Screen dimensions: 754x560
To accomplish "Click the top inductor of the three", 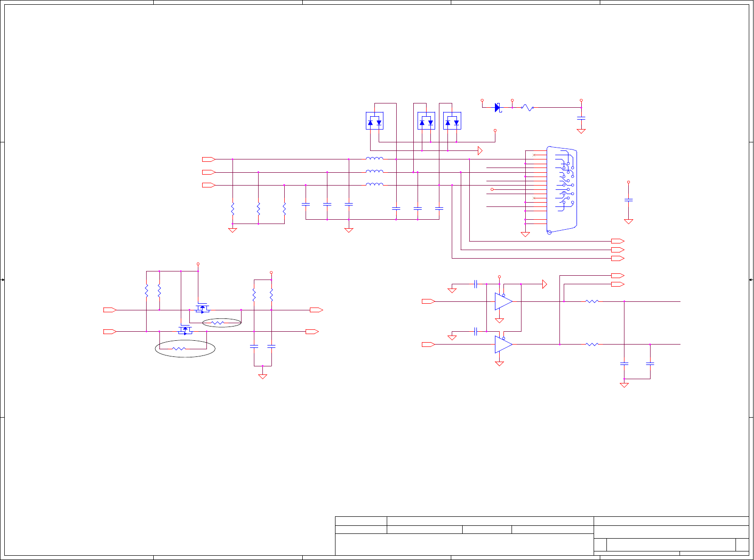I will click(374, 159).
